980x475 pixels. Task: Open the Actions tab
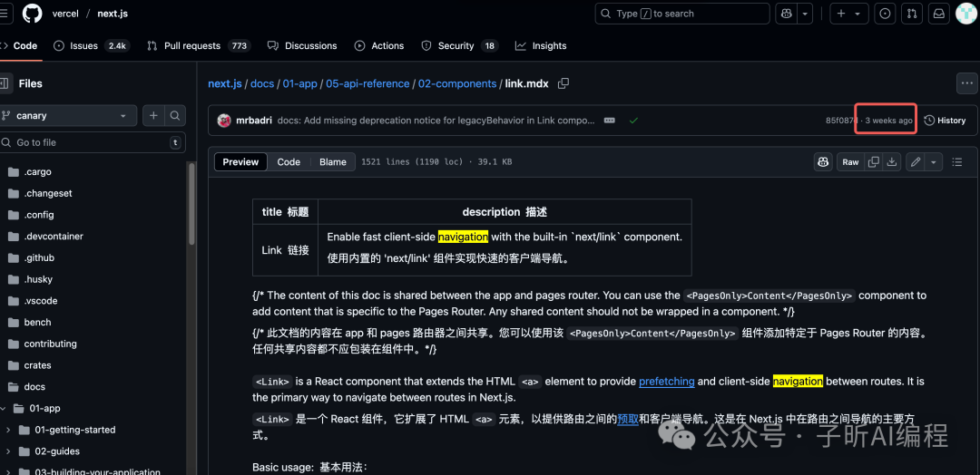pyautogui.click(x=378, y=45)
